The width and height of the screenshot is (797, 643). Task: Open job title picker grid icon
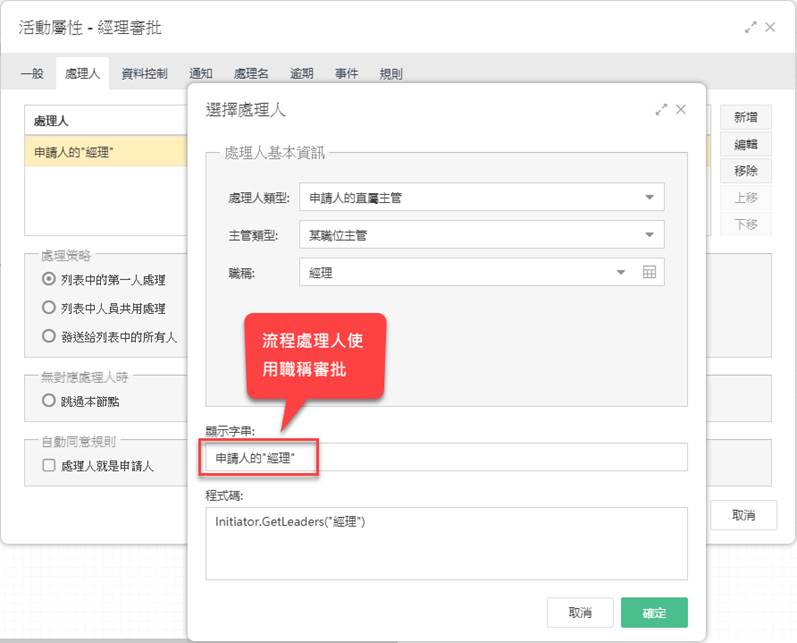click(x=649, y=272)
